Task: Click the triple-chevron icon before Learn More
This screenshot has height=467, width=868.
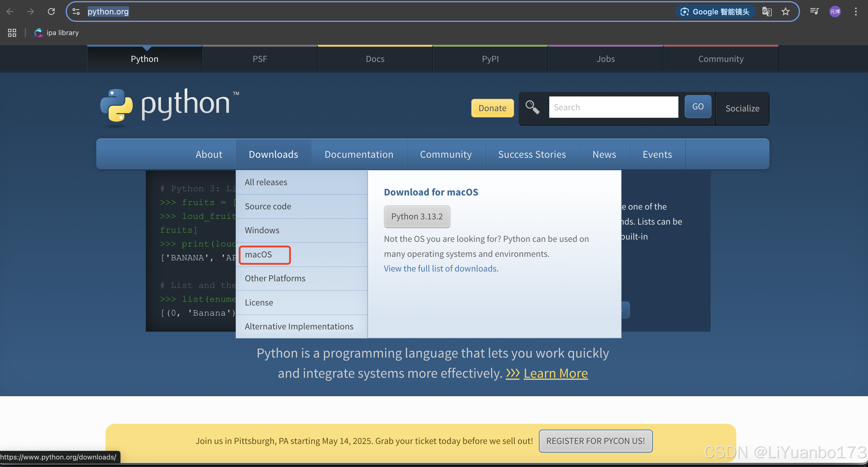Action: tap(512, 373)
